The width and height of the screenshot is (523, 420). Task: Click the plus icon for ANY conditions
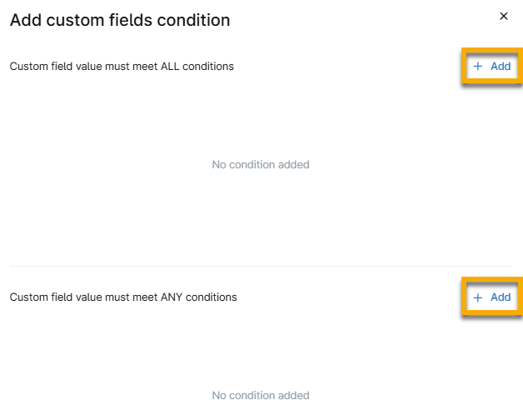point(478,297)
